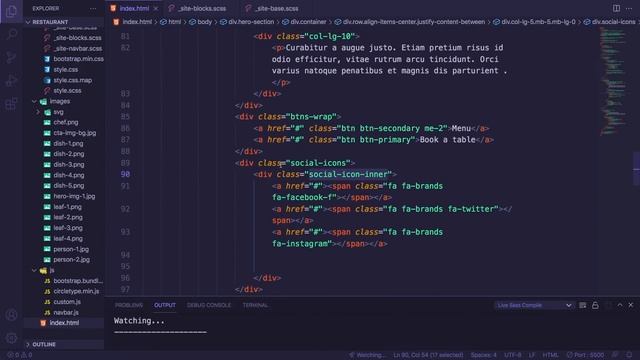Image resolution: width=640 pixels, height=360 pixels.
Task: Open person-1.jpg image file
Action: point(71,249)
